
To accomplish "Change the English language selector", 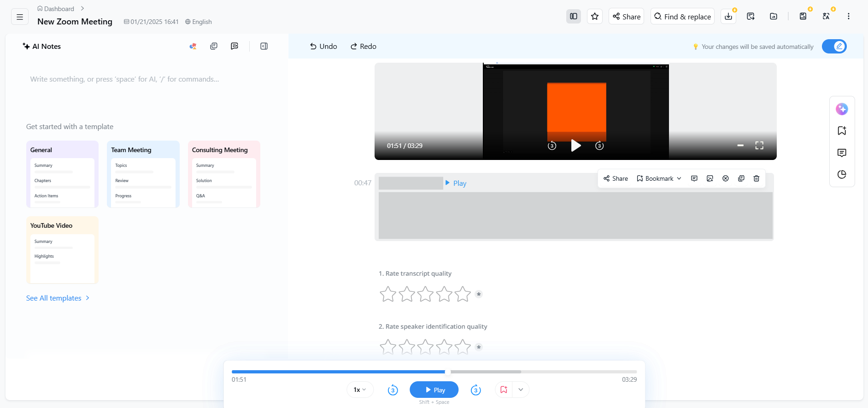I will [199, 22].
